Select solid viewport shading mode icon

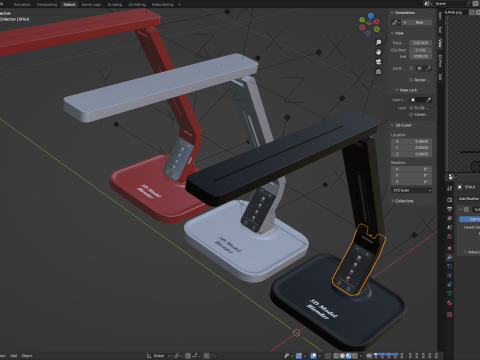pos(342,356)
